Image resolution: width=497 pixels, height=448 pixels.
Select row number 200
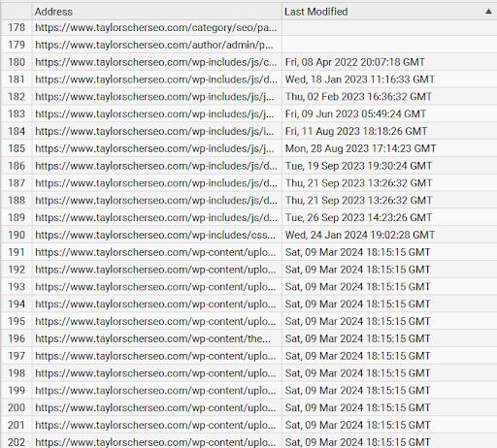coord(17,407)
